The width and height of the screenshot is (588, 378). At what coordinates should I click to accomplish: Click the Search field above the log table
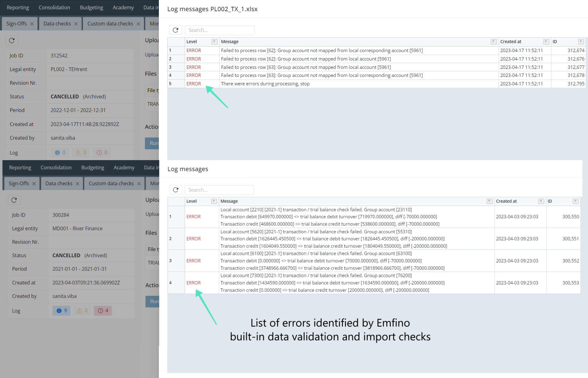(220, 30)
